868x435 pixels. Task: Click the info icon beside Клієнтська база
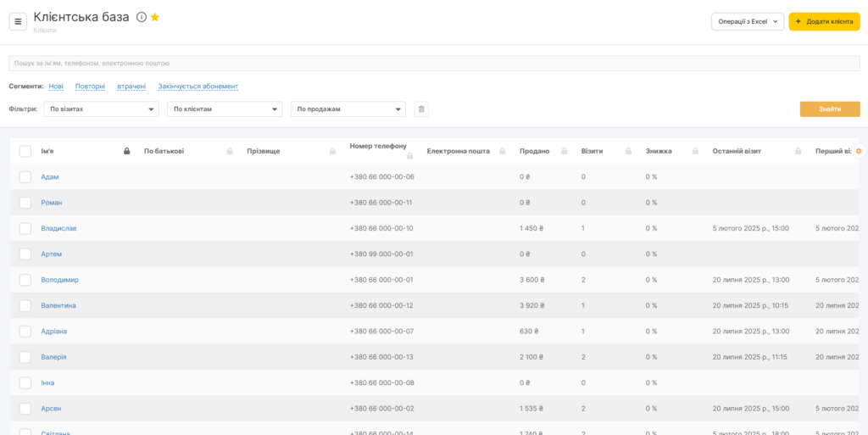142,17
